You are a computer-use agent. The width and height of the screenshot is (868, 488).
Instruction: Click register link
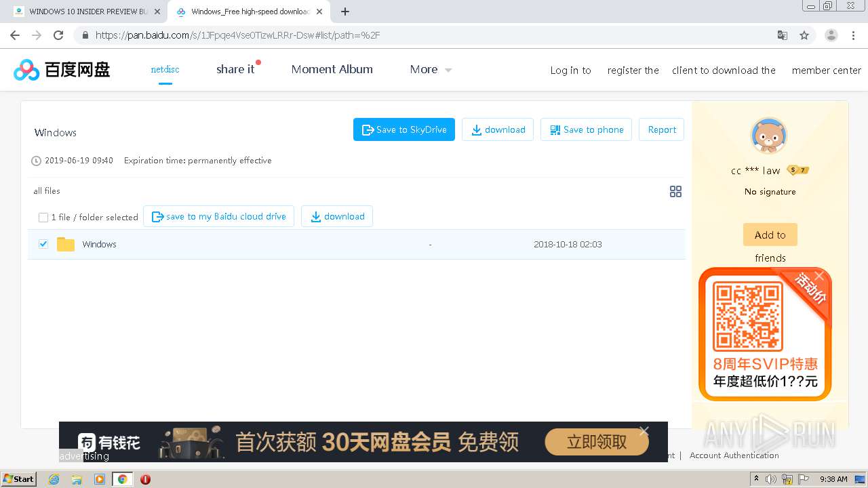click(x=633, y=70)
